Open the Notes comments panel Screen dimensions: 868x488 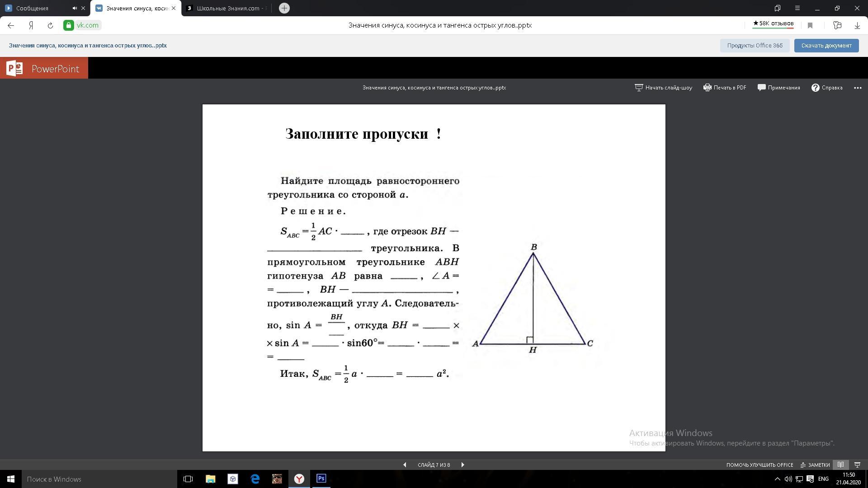pos(778,88)
